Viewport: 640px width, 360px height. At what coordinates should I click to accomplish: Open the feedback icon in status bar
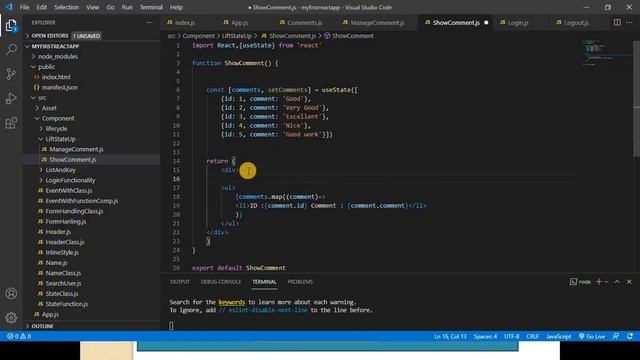[x=616, y=336]
